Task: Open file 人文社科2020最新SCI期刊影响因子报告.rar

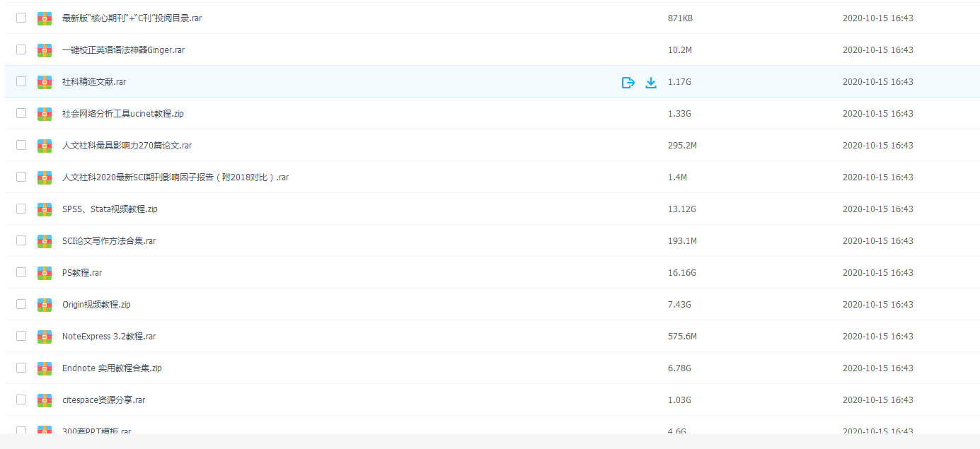Action: pos(175,177)
